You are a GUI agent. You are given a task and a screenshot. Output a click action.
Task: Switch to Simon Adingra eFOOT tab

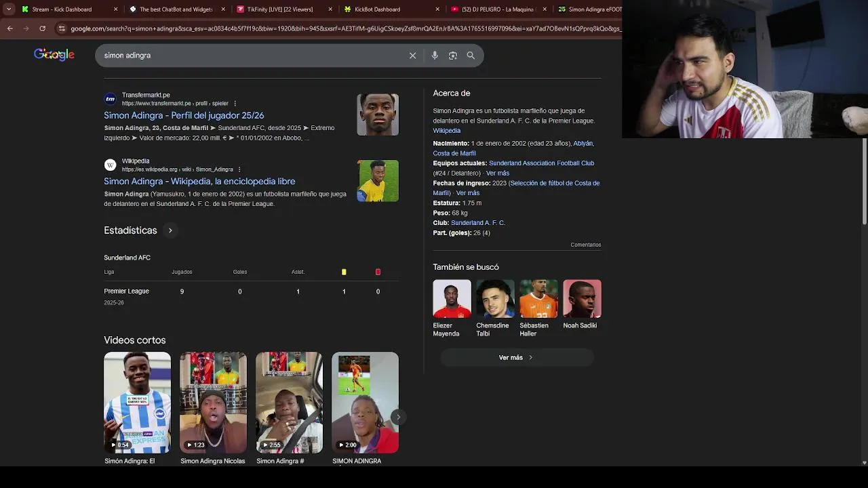590,9
